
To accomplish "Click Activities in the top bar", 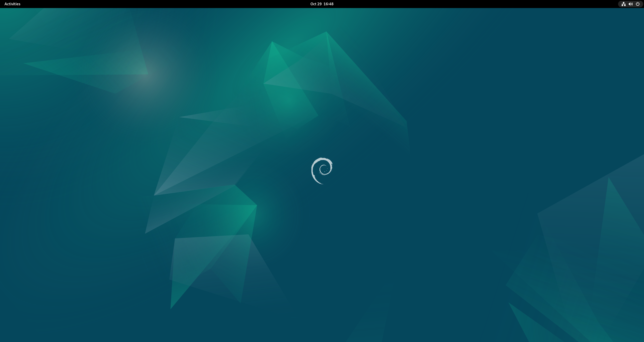I will click(12, 4).
